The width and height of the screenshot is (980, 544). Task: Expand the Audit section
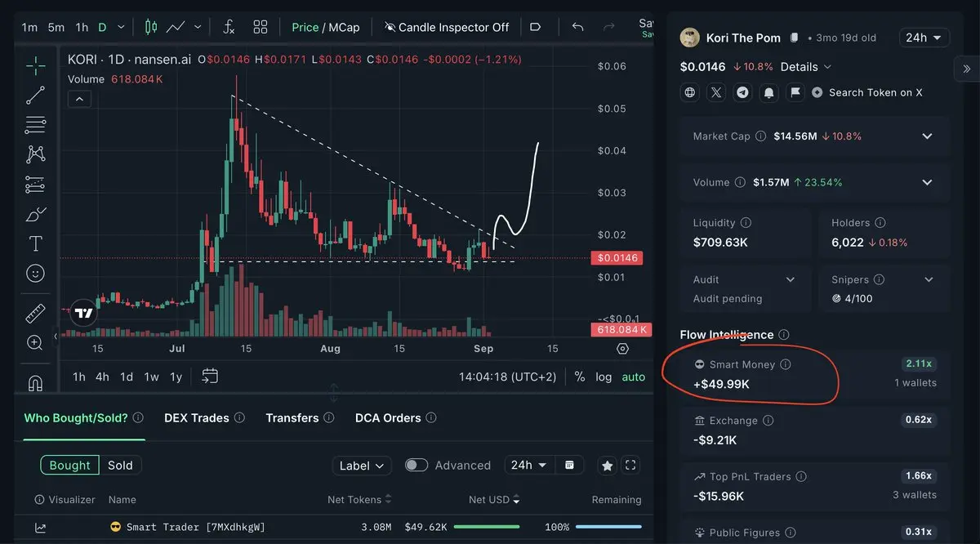790,279
